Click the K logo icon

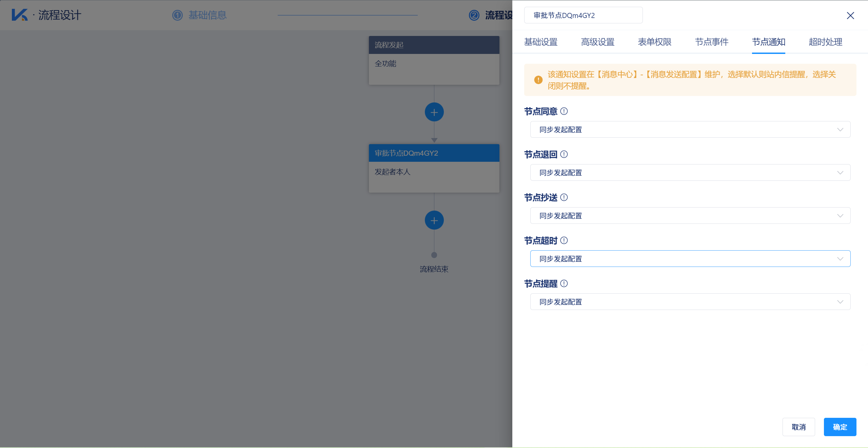coord(19,15)
